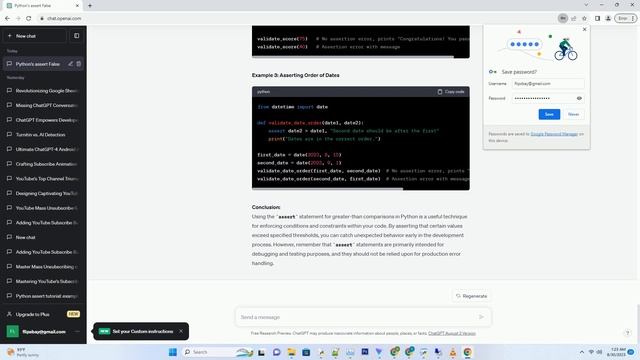640x360 pixels.
Task: Click the password key icon in address bar
Action: coord(563,18)
